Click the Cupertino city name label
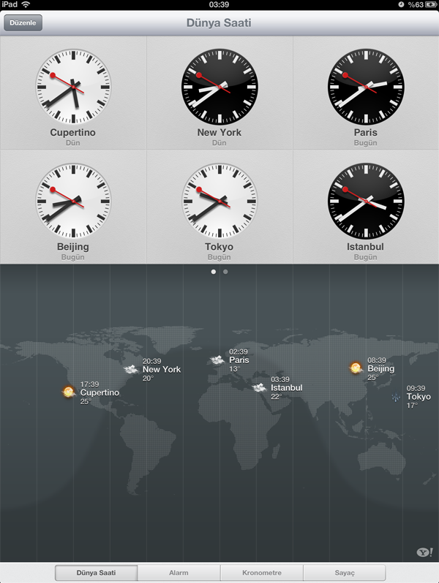This screenshot has height=583, width=439. (73, 132)
